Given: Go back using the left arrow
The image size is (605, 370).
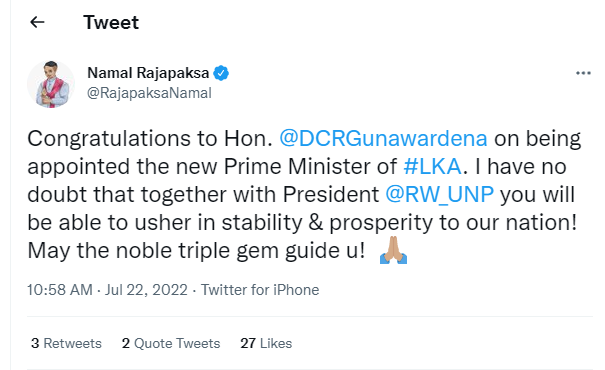Looking at the screenshot, I should 37,22.
